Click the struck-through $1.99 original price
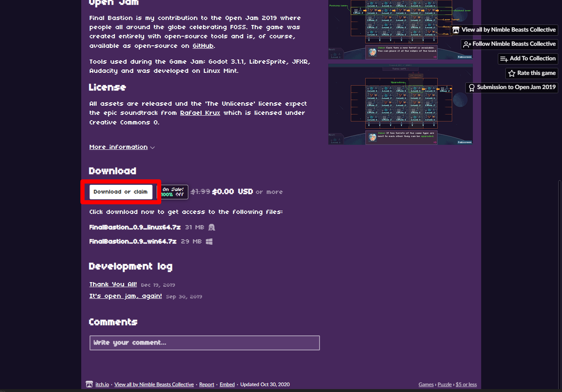Viewport: 562px width, 392px height. (200, 192)
